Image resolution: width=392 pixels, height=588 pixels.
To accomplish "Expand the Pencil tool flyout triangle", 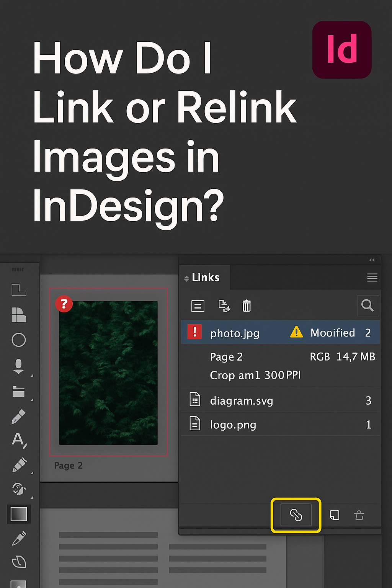I will tap(32, 473).
